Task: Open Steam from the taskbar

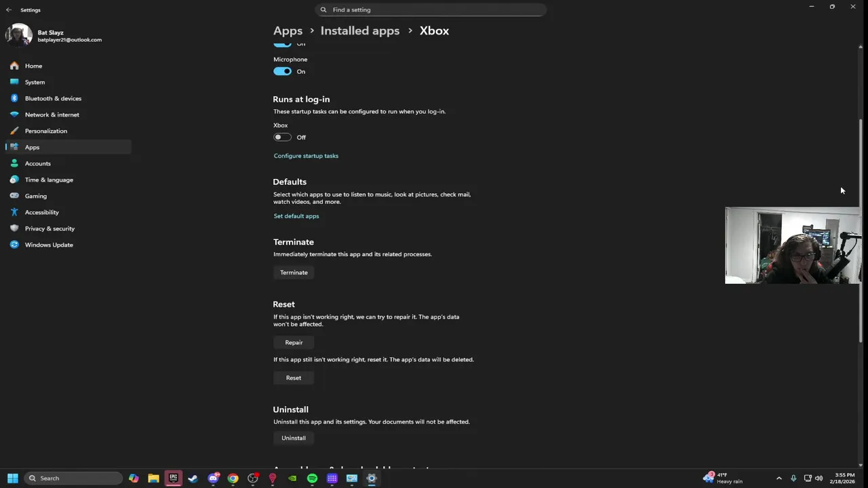Action: click(193, 478)
